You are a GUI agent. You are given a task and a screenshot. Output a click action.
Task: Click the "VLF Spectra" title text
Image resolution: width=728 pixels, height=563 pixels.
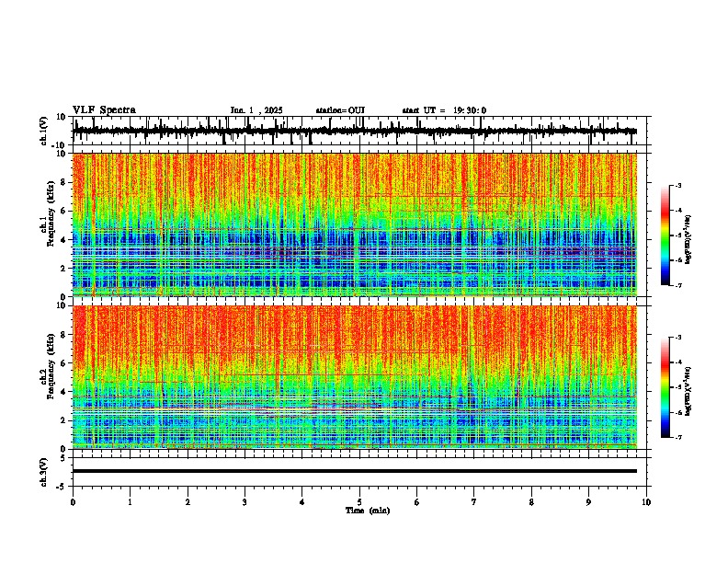[x=104, y=110]
